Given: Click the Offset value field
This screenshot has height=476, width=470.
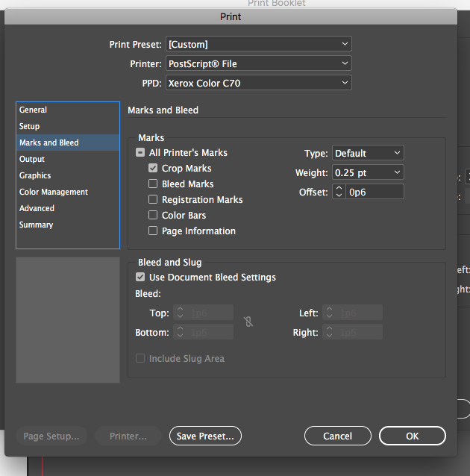Looking at the screenshot, I should tap(375, 192).
